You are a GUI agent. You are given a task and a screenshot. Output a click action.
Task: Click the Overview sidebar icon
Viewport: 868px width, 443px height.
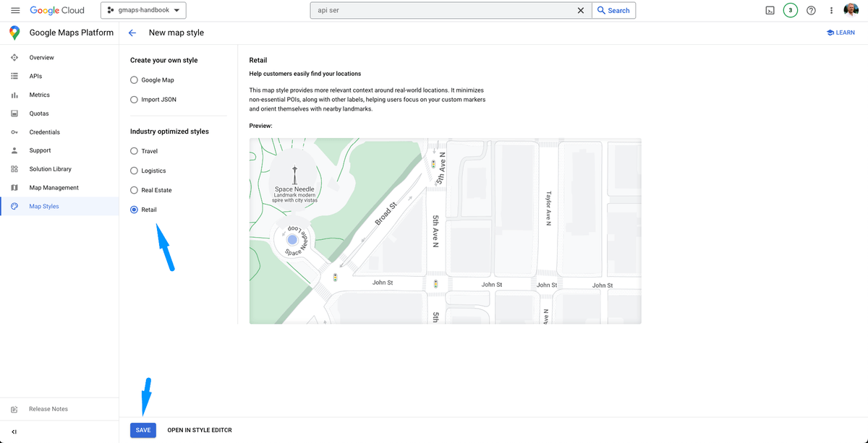[14, 58]
